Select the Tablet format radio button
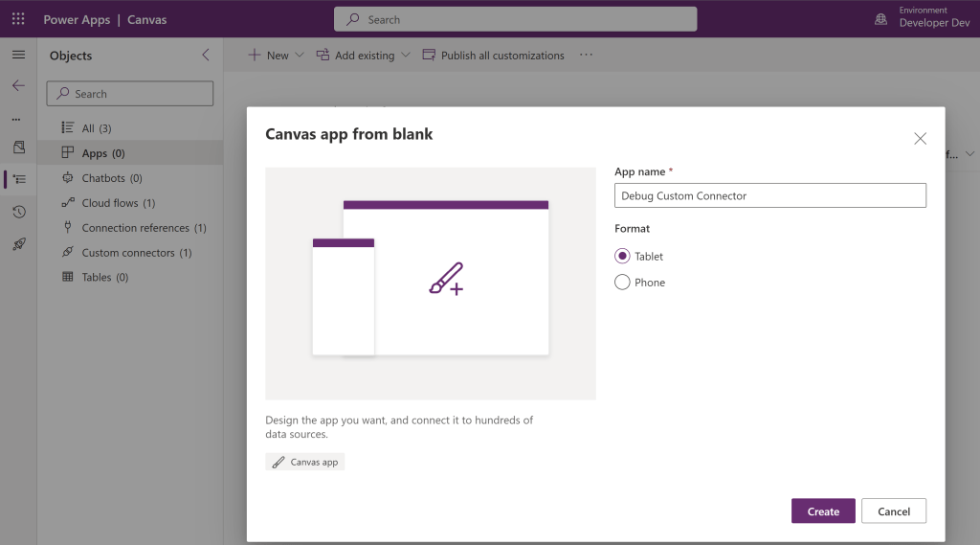Viewport: 980px width, 545px height. 622,256
